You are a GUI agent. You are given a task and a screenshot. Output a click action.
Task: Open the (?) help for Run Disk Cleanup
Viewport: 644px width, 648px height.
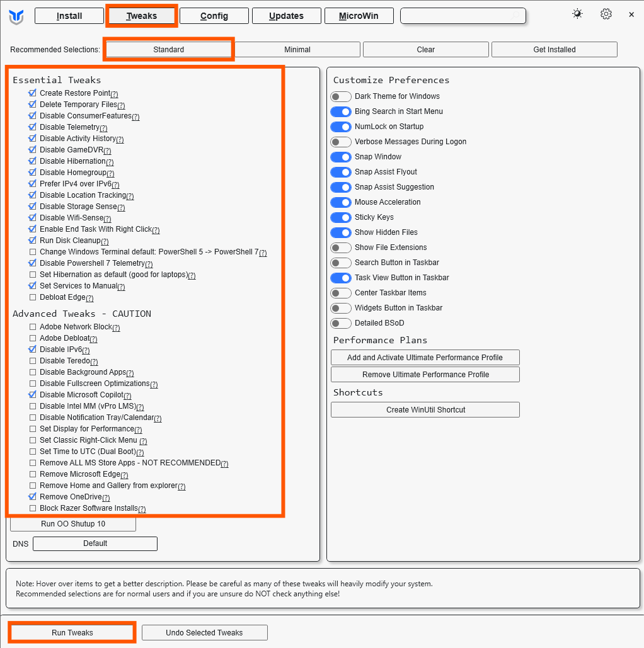click(x=105, y=241)
